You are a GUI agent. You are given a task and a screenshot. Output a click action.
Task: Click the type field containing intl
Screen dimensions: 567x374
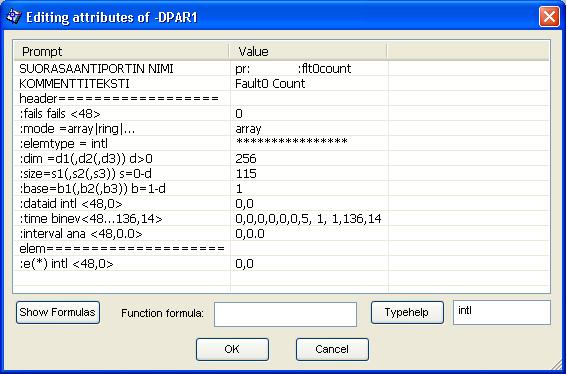tap(502, 312)
